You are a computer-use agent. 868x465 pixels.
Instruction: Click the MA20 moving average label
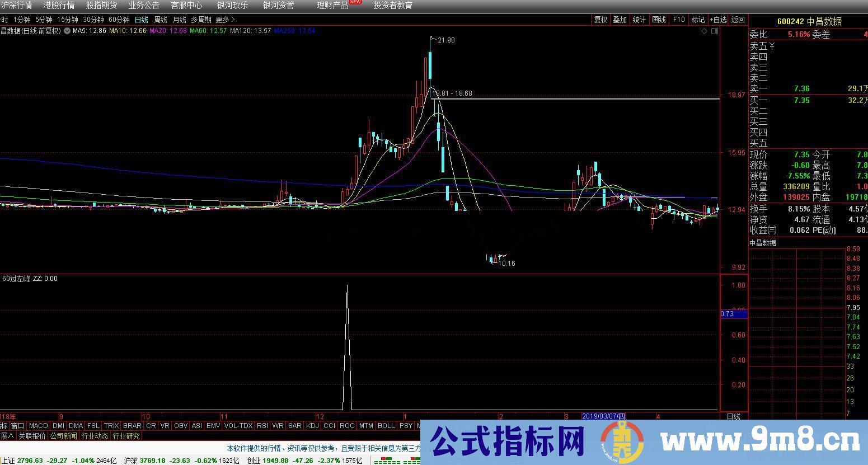[168, 31]
